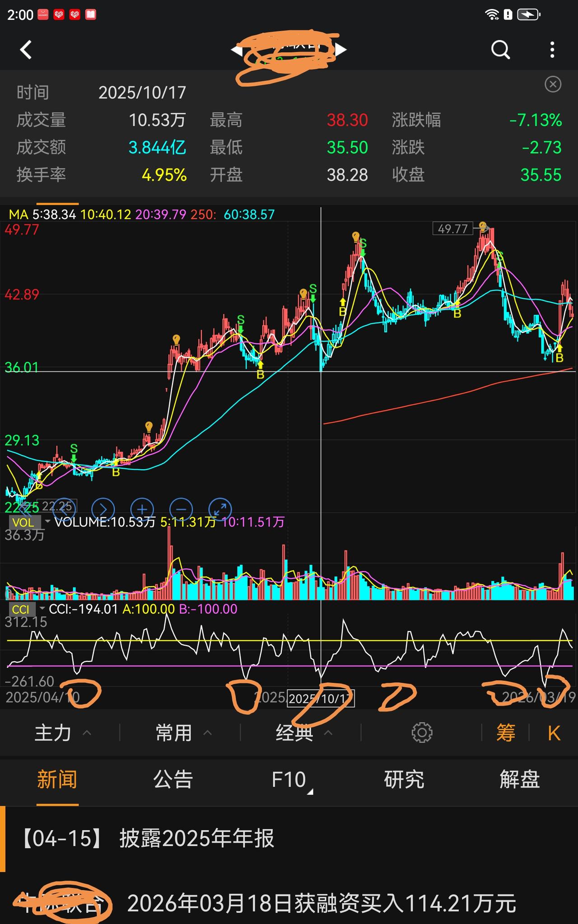This screenshot has height=924, width=578.
Task: Tap the 成交额 value 3.844亿
Action: coord(157,148)
